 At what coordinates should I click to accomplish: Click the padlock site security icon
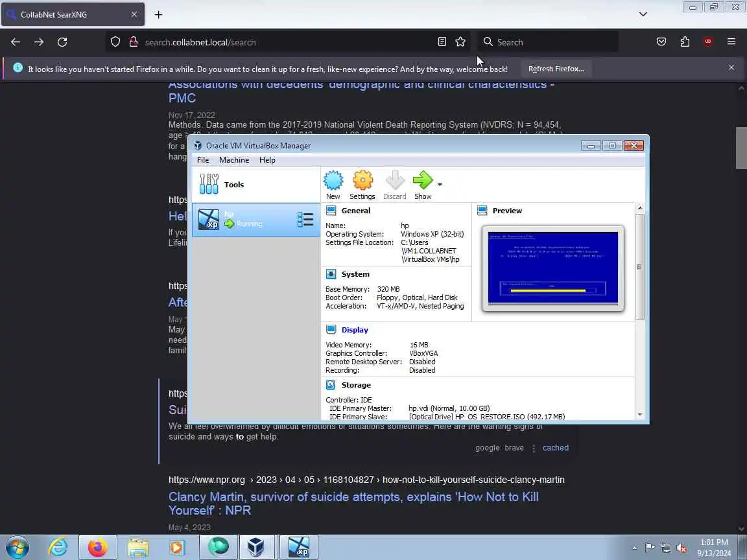coord(134,42)
